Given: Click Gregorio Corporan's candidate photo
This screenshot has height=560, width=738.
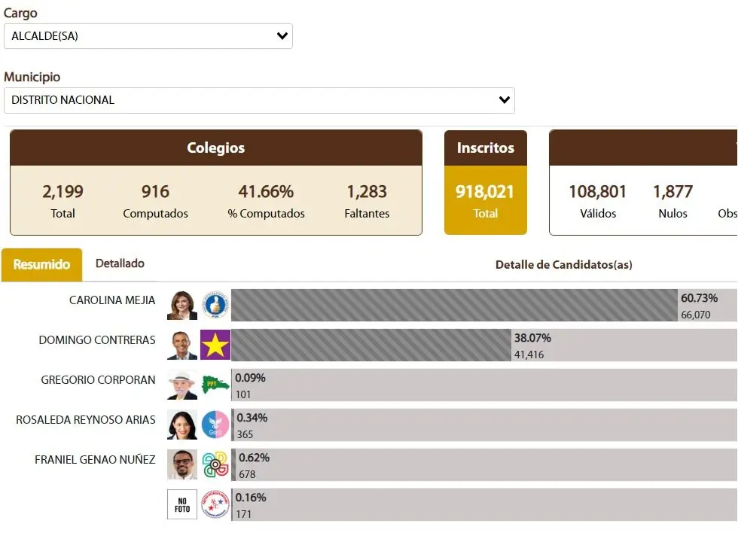Looking at the screenshot, I should point(181,385).
